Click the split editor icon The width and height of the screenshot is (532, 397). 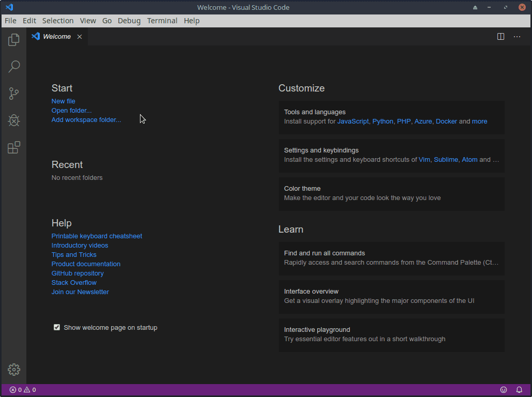[x=500, y=37]
